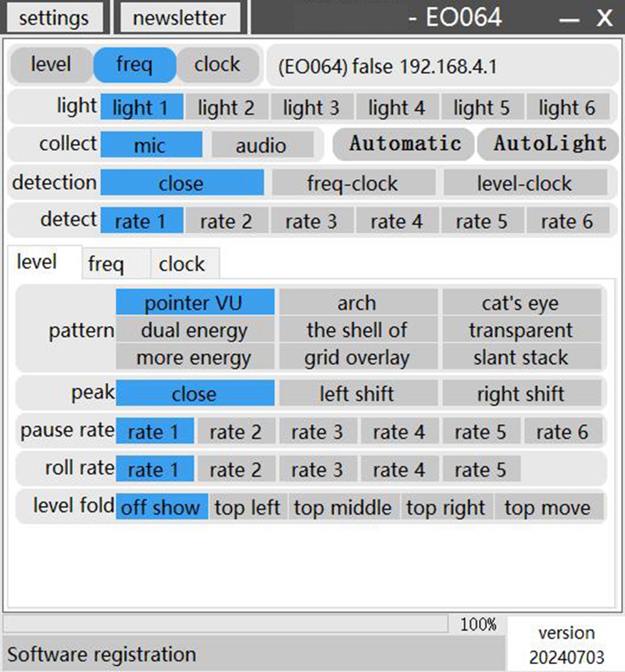Open the settings menu
This screenshot has height=672, width=625.
[x=53, y=18]
